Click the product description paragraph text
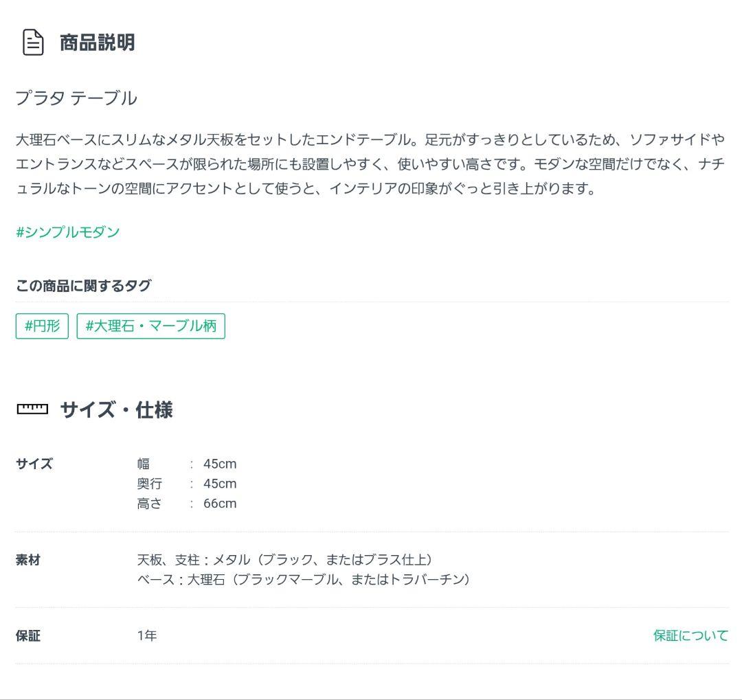 pyautogui.click(x=371, y=165)
